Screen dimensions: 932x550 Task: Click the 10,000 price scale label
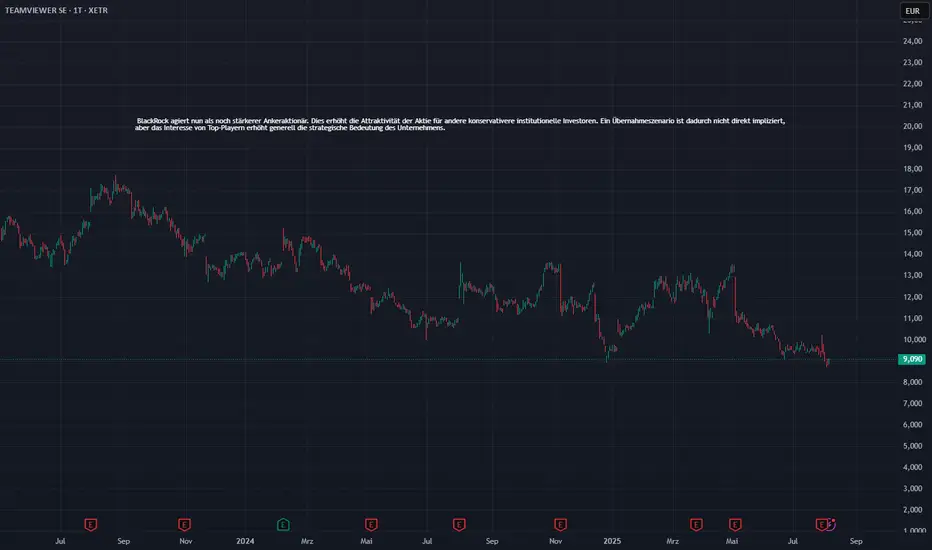(x=914, y=340)
